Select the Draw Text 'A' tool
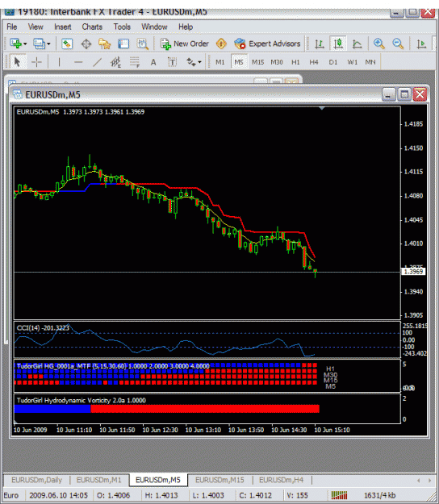439x504 pixels. tap(153, 62)
